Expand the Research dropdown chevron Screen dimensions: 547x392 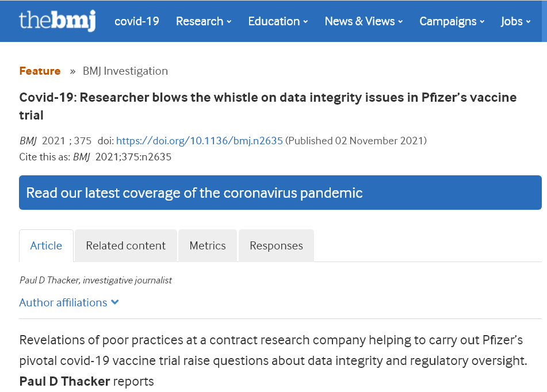[x=228, y=21]
